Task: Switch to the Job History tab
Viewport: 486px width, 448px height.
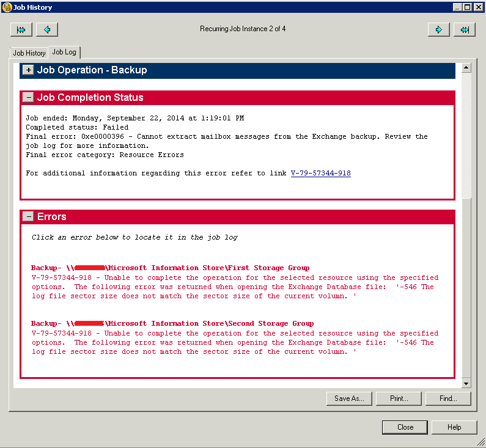Action: point(29,53)
